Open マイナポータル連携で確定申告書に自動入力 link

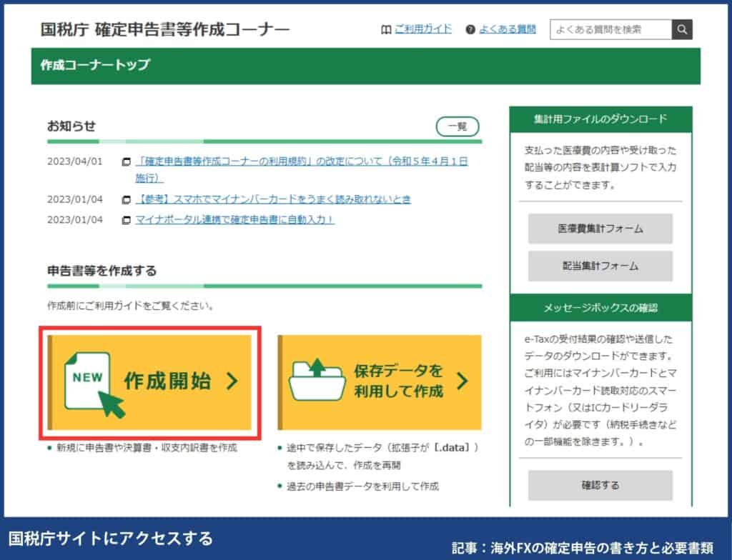tap(234, 219)
